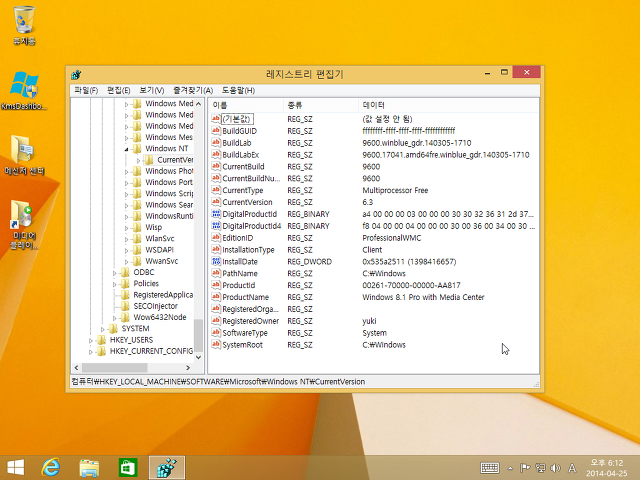Click the CurrentVersion value string icon
Viewport: 640px width, 480px height.
[216, 202]
